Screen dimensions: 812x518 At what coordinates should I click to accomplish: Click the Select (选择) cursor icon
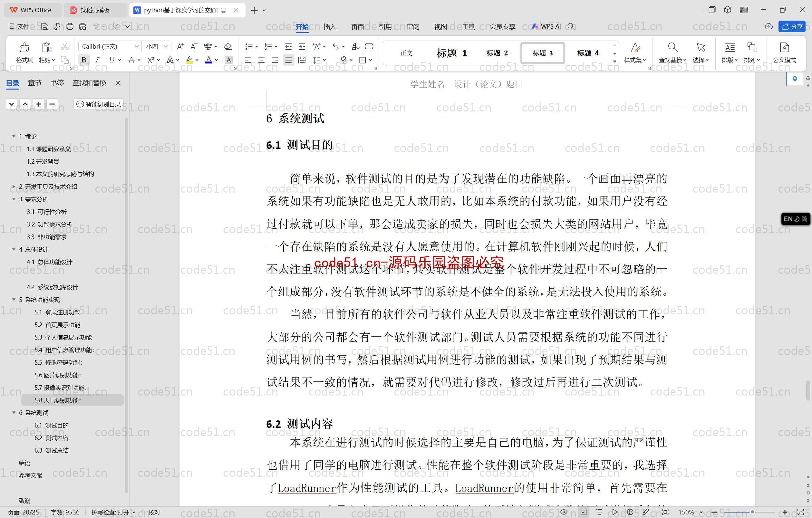[x=701, y=47]
